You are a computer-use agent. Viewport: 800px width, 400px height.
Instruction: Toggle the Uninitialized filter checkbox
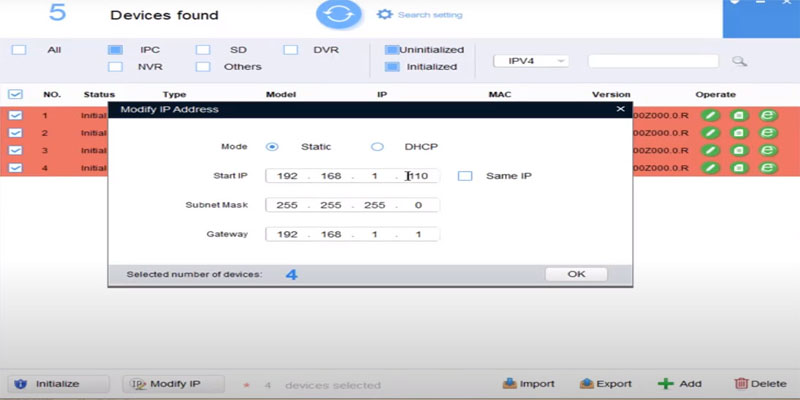tap(392, 49)
